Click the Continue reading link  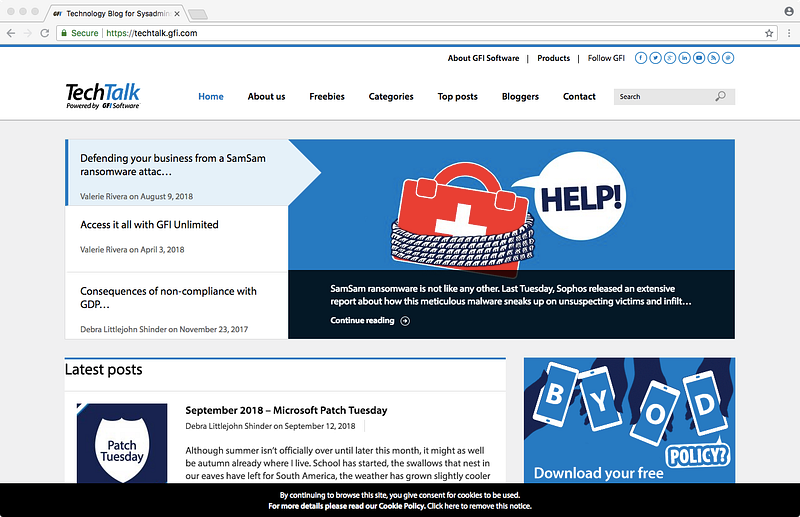pos(362,321)
